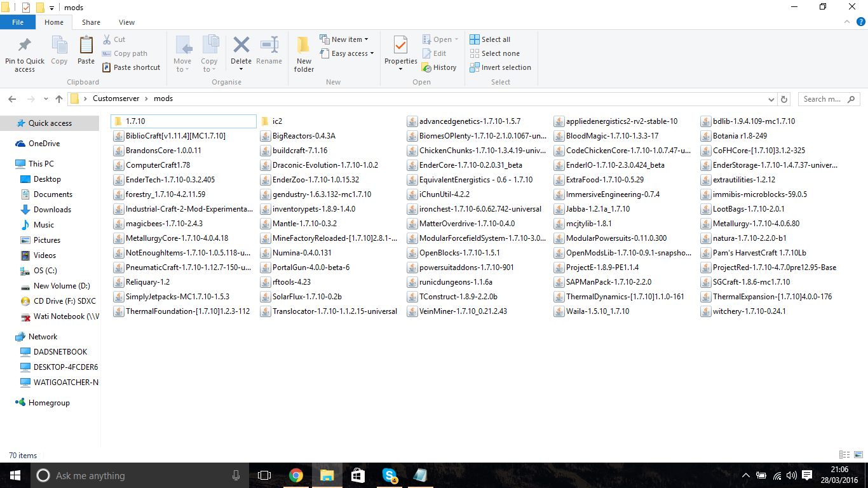This screenshot has width=868, height=488.
Task: Expand the Open dropdown in the ribbon
Action: pos(440,39)
